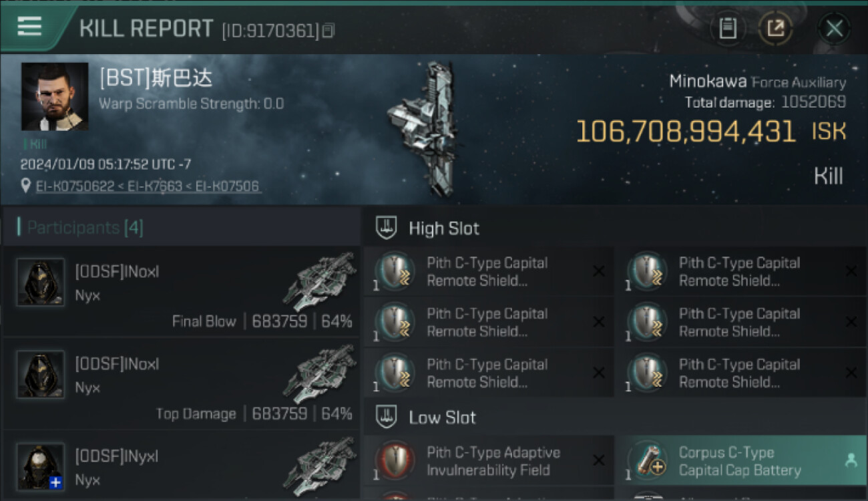Open the hamburger menu icon

(x=29, y=27)
